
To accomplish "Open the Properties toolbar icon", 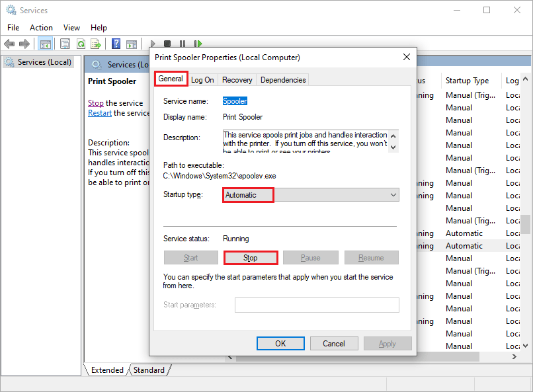I will coord(65,44).
